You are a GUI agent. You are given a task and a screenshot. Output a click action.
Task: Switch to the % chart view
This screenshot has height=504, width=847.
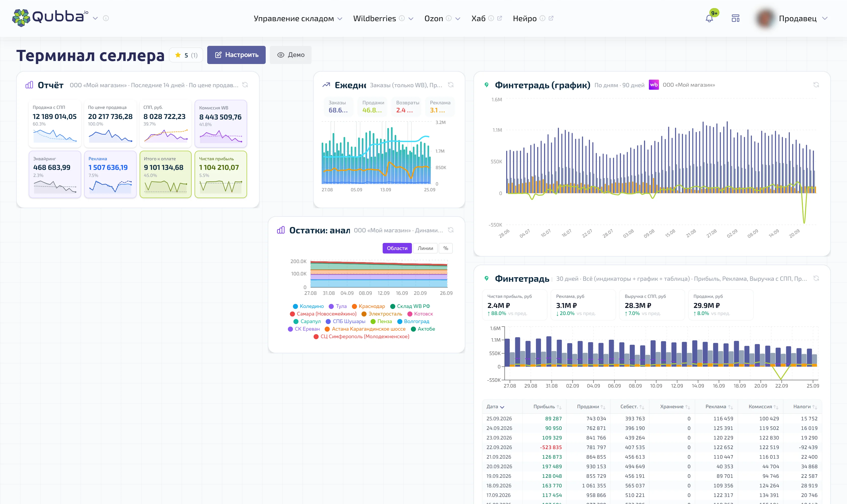click(446, 248)
